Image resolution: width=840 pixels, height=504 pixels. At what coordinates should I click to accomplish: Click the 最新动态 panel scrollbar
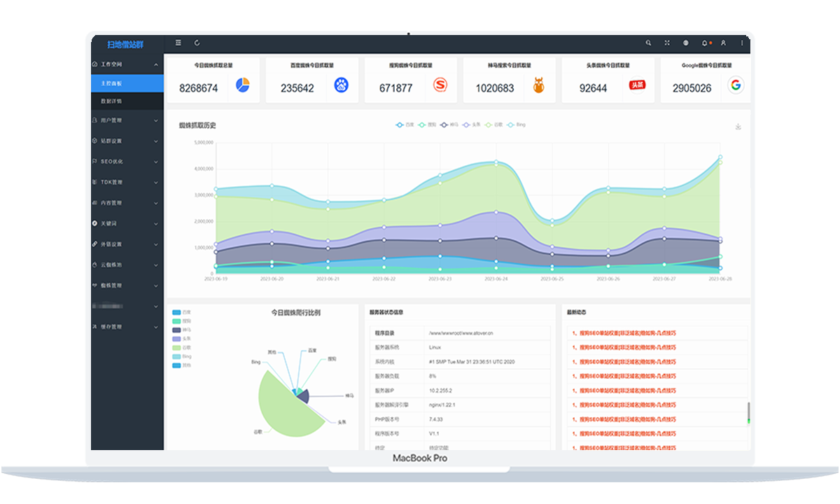click(x=748, y=413)
